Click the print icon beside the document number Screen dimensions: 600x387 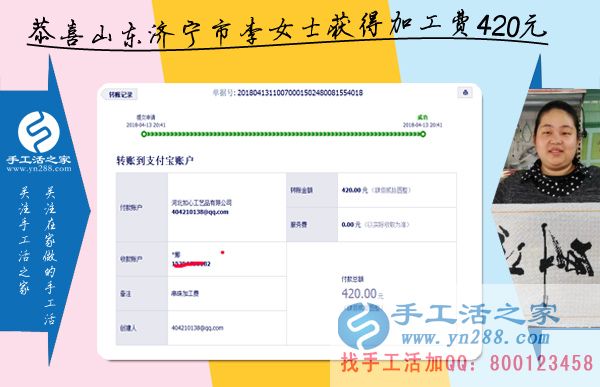465,92
